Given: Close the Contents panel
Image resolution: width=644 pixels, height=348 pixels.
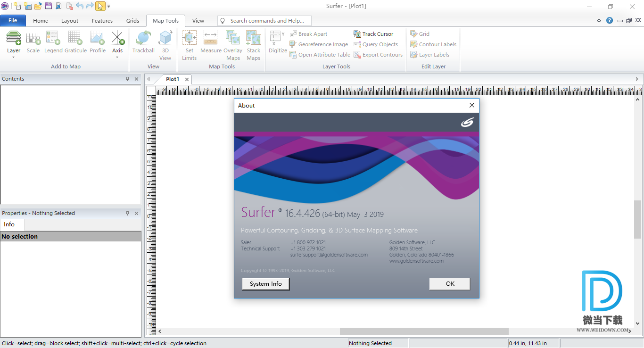Looking at the screenshot, I should pyautogui.click(x=137, y=79).
